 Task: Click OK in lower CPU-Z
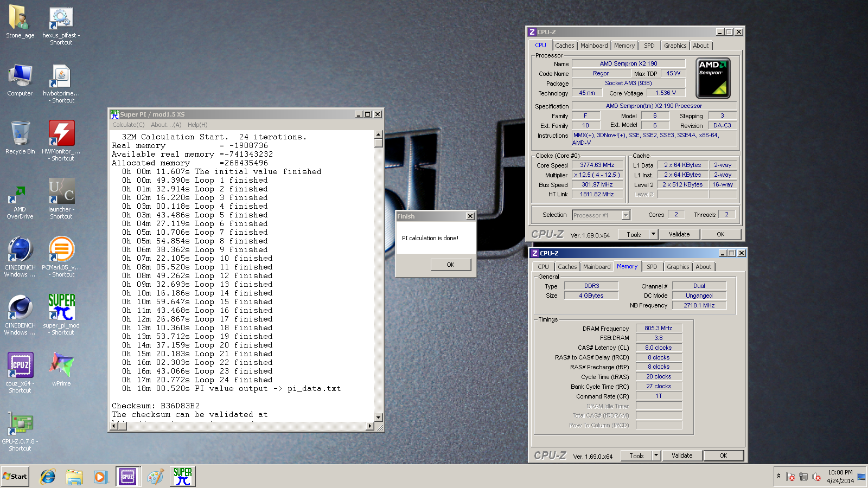723,456
